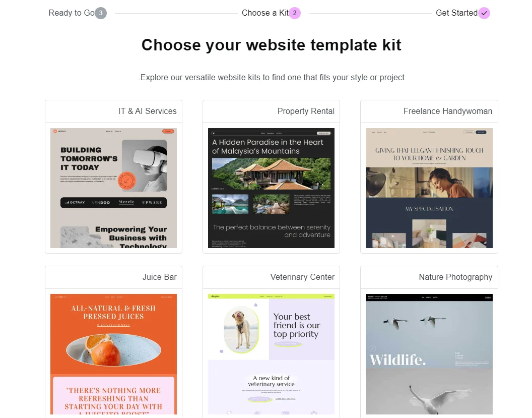This screenshot has height=418, width=532.
Task: Click the orange circular arrow badge in IT preview
Action: [x=127, y=181]
